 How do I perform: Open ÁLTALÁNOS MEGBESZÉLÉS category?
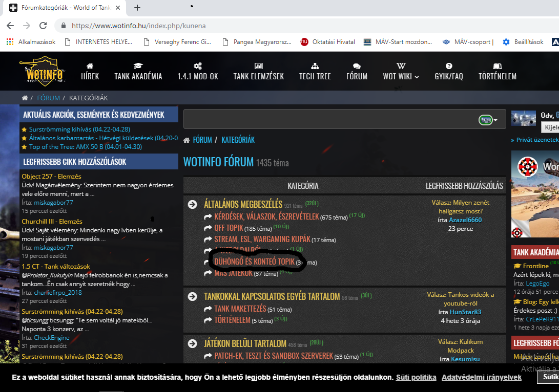pyautogui.click(x=243, y=204)
